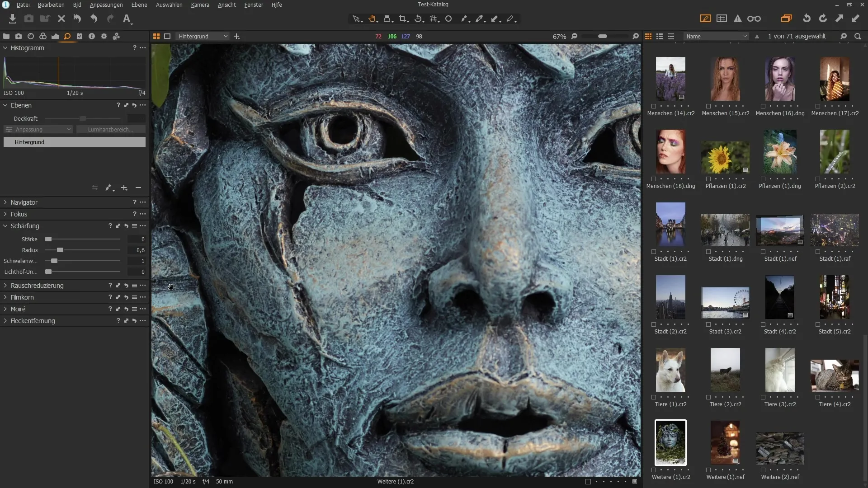
Task: Expand the Fokus panel
Action: coord(5,214)
